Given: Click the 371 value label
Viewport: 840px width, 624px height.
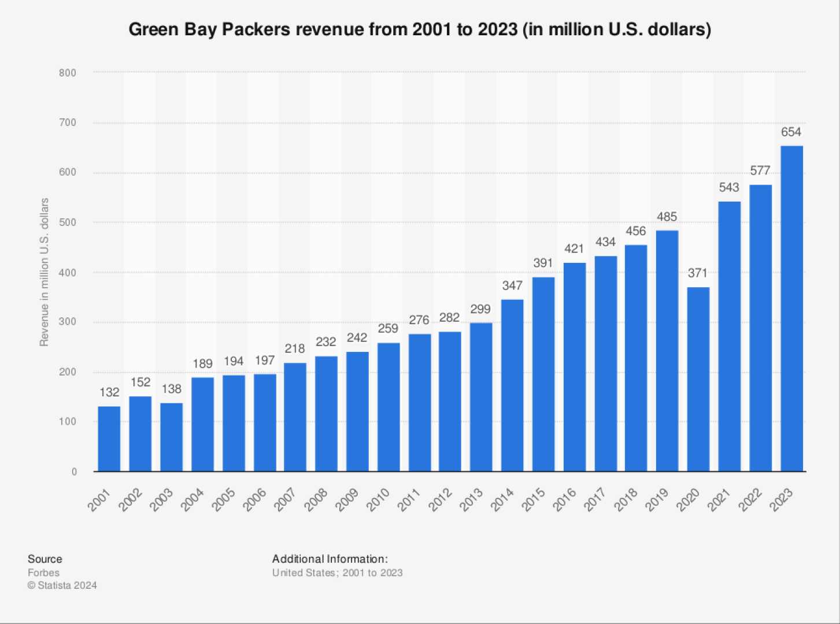Looking at the screenshot, I should [698, 273].
